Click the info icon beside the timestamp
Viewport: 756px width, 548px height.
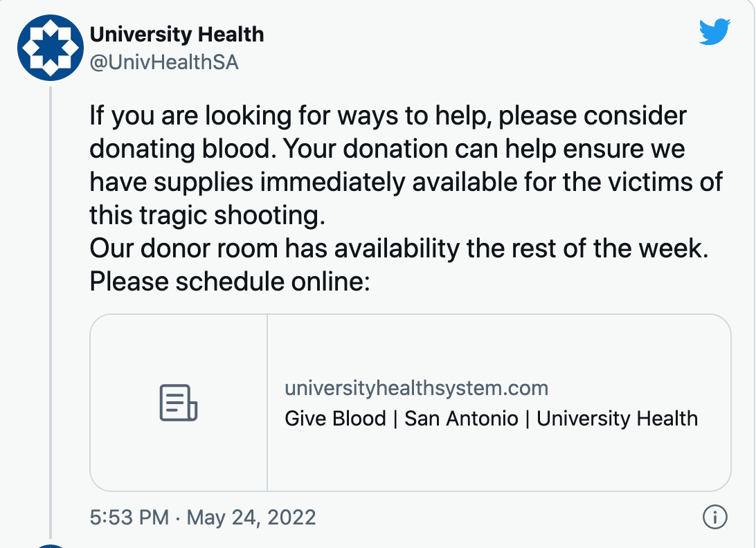pos(714,516)
